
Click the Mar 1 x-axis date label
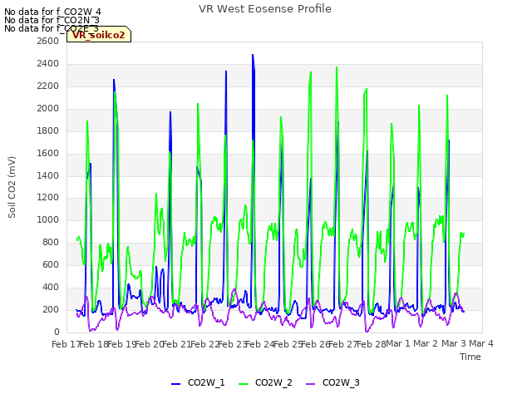tap(398, 343)
